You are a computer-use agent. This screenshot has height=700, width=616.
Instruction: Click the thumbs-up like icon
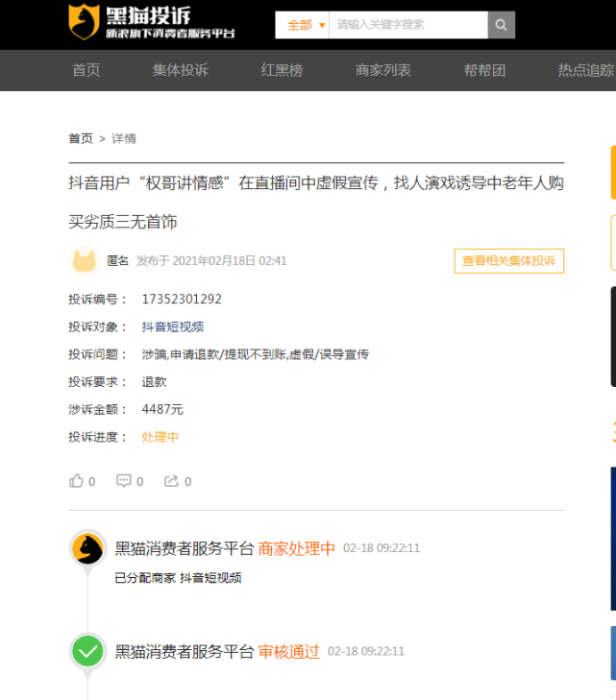(76, 481)
